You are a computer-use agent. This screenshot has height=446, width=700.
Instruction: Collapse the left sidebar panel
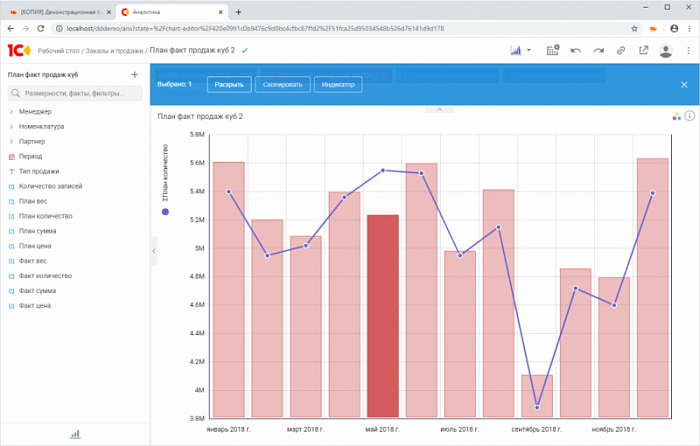[153, 250]
